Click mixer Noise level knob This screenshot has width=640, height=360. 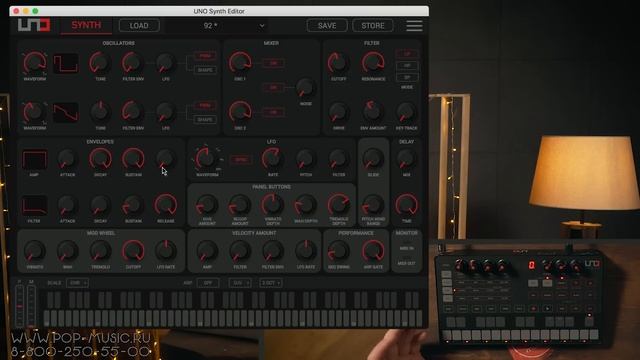pos(305,87)
